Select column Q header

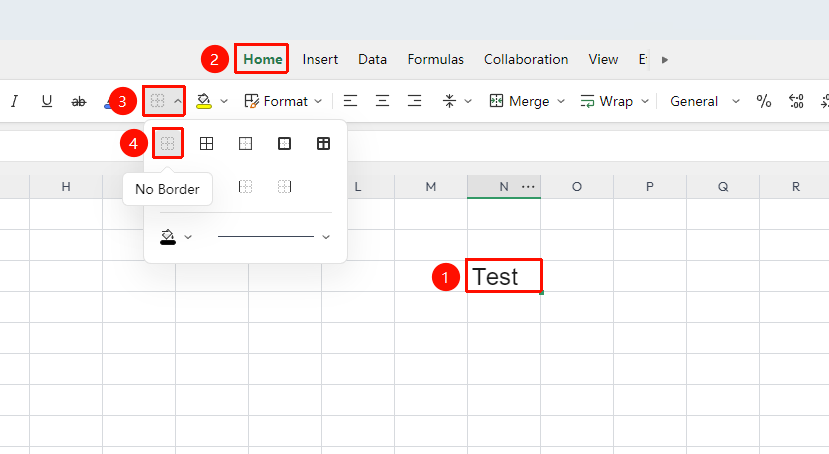723,187
